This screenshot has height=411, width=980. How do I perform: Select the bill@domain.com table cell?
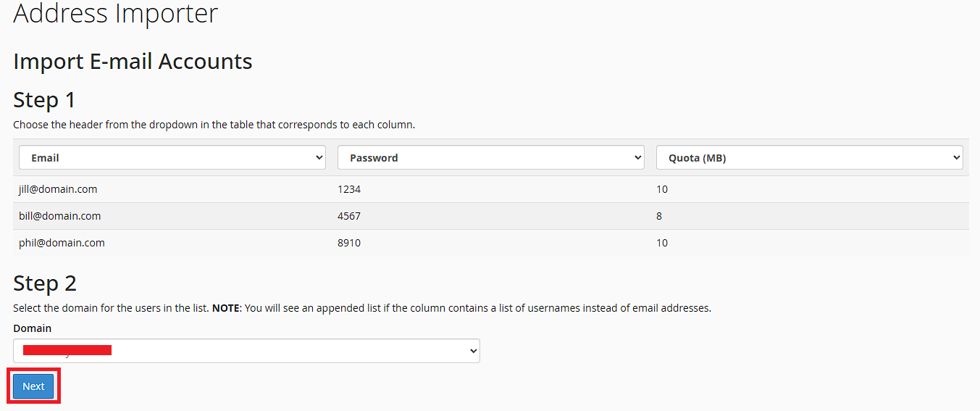pyautogui.click(x=60, y=216)
